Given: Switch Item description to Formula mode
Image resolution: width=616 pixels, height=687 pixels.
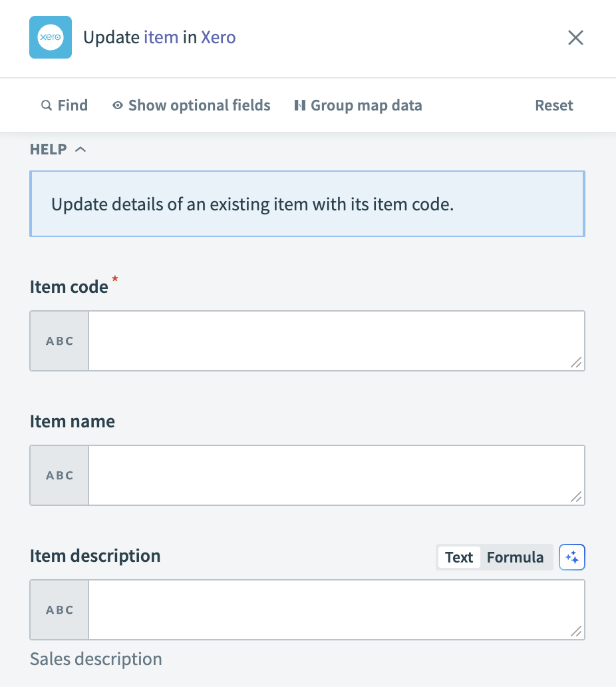Looking at the screenshot, I should click(x=516, y=557).
